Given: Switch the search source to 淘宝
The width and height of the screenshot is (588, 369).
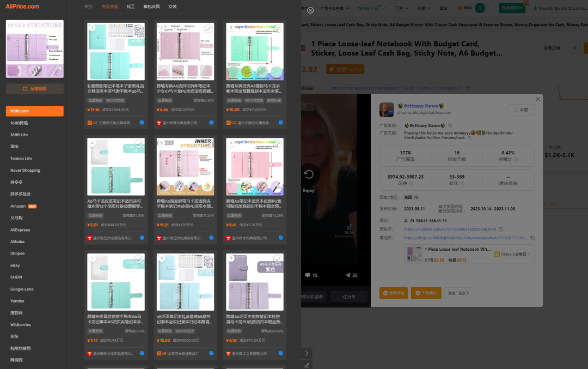Looking at the screenshot, I should (x=14, y=147).
